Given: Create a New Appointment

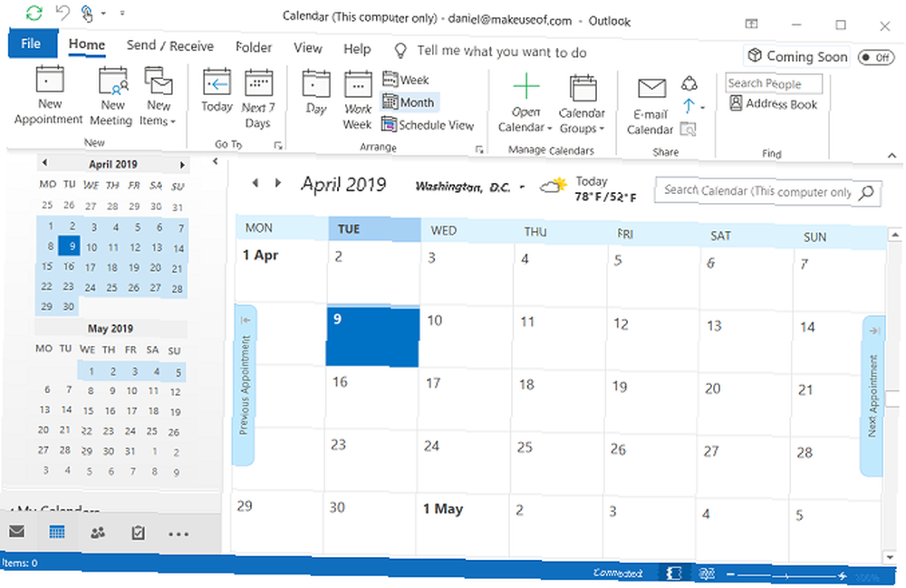Looking at the screenshot, I should coord(49,96).
